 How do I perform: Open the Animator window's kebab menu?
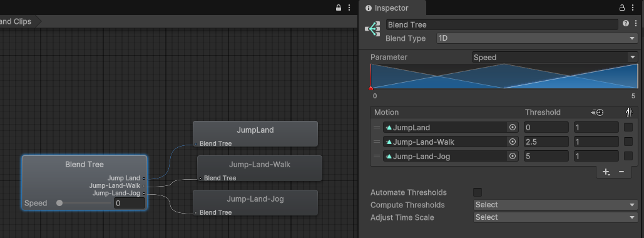point(349,8)
